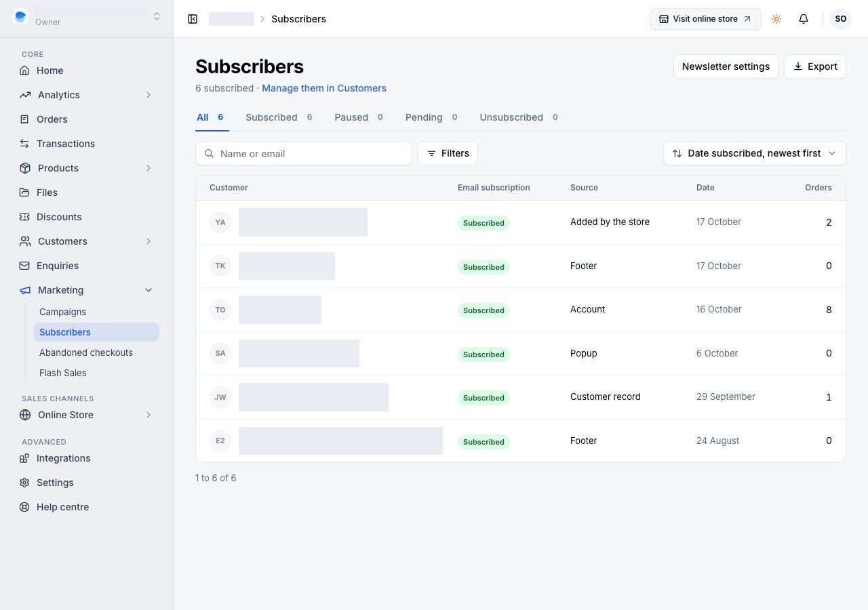Click the Orders column header
868x610 pixels.
[x=818, y=188]
